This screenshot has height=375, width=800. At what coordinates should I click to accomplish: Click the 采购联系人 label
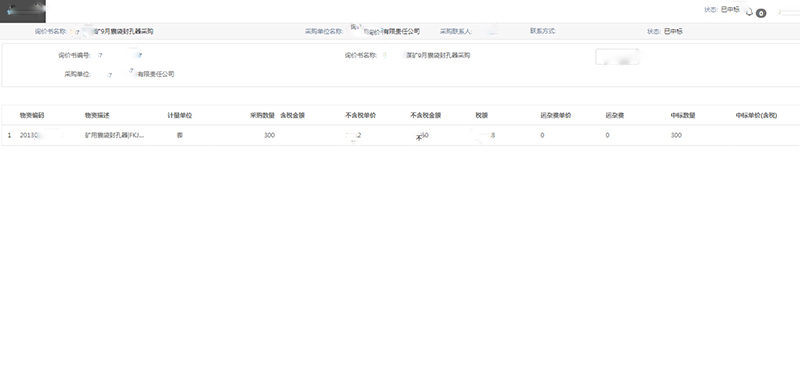(456, 31)
